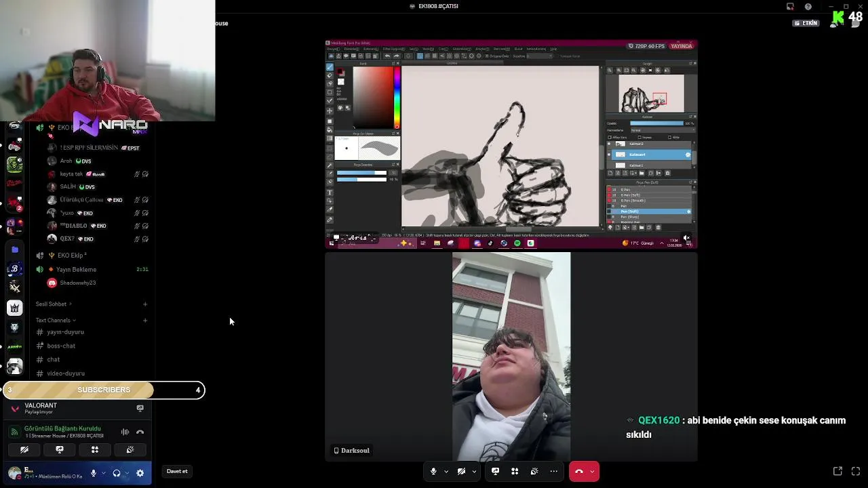The width and height of the screenshot is (868, 488).
Task: Open more options ellipsis in call bar
Action: 554,471
